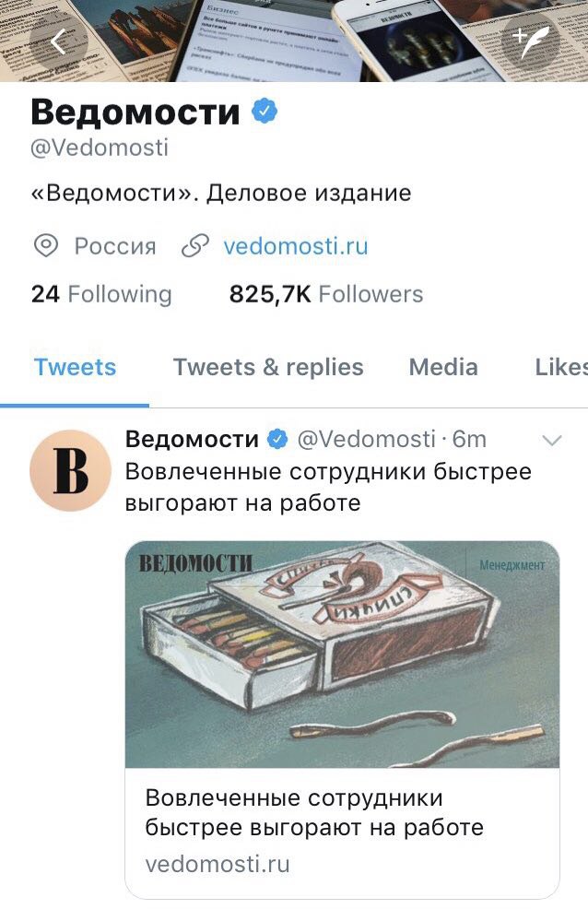Tap the verified badge in the tweet header
The image size is (588, 909).
tap(277, 439)
